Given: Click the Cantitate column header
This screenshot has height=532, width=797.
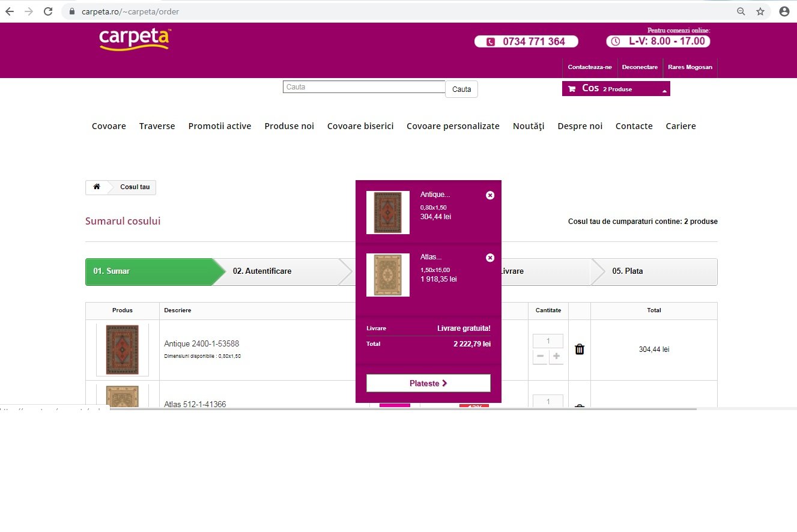Looking at the screenshot, I should (548, 310).
